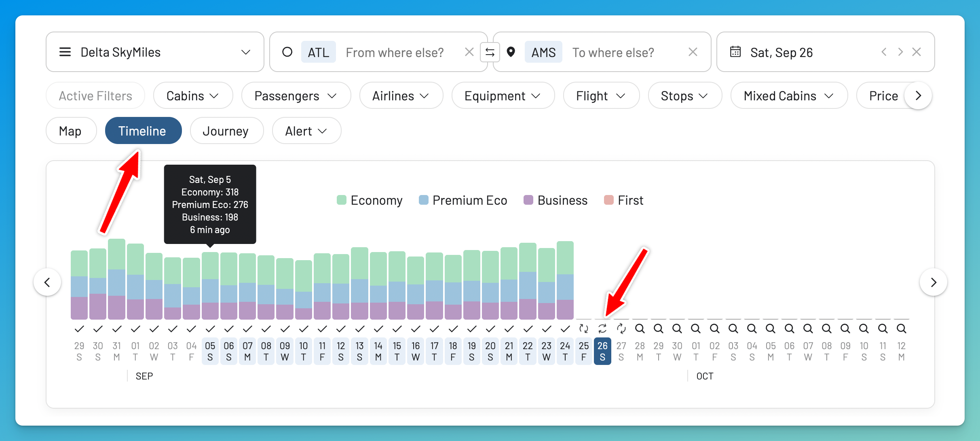Clear the AMS destination field
Screen dimensions: 980x441
[x=693, y=52]
